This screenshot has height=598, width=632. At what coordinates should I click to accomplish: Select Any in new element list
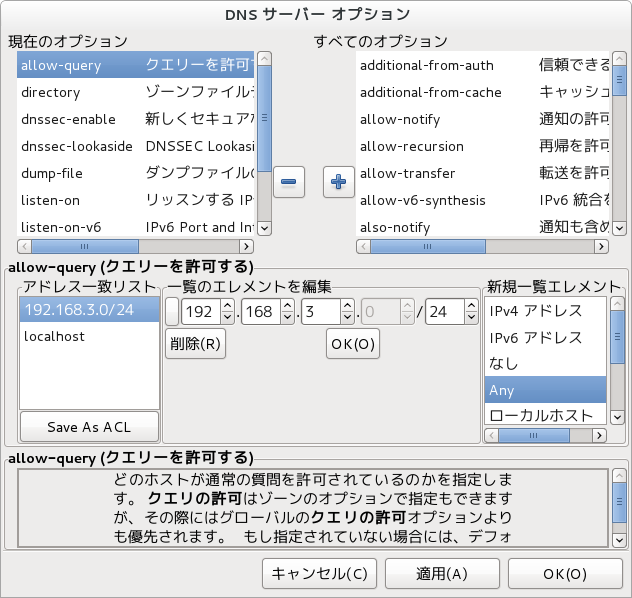pos(545,389)
